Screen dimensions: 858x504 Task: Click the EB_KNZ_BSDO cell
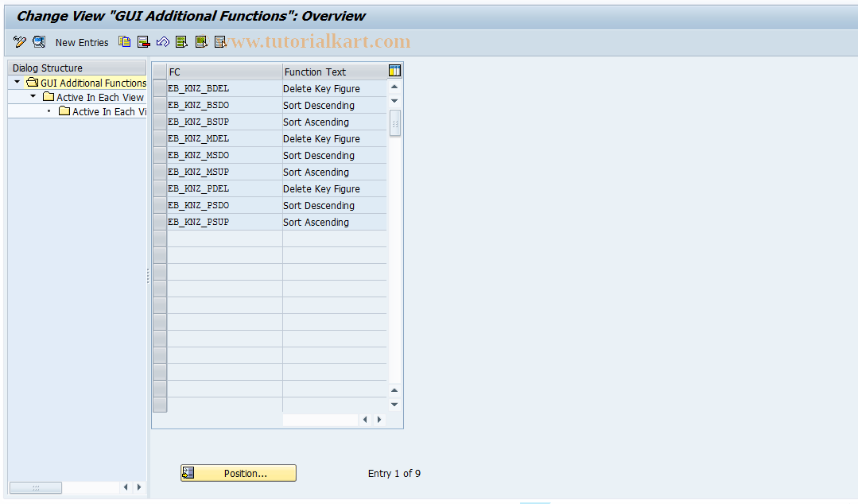(x=224, y=105)
